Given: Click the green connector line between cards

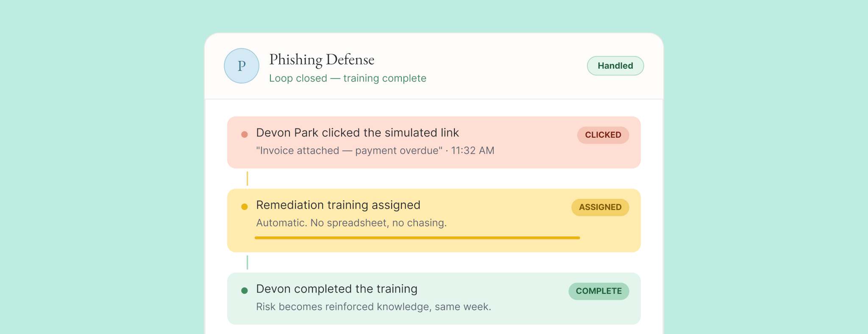Looking at the screenshot, I should tap(247, 262).
